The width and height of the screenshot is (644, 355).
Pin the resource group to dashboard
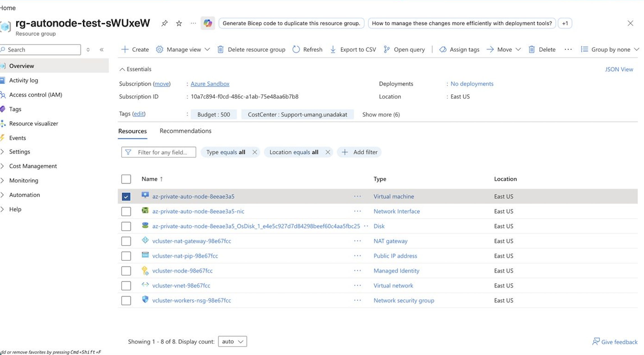tap(165, 23)
